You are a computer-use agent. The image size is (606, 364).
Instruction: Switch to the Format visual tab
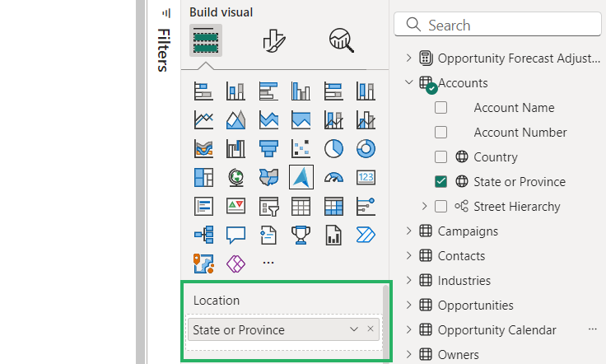click(273, 40)
